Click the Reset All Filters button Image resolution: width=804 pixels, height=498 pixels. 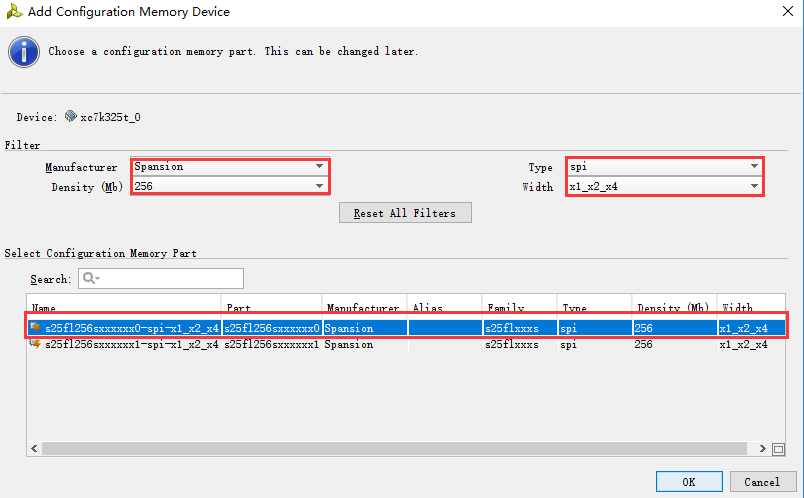click(x=405, y=213)
